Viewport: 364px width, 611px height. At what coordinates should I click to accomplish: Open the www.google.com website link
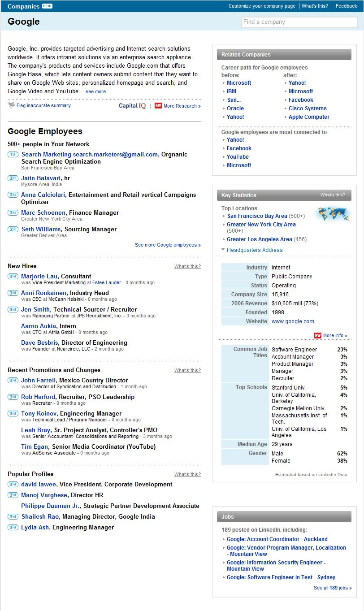click(x=293, y=321)
